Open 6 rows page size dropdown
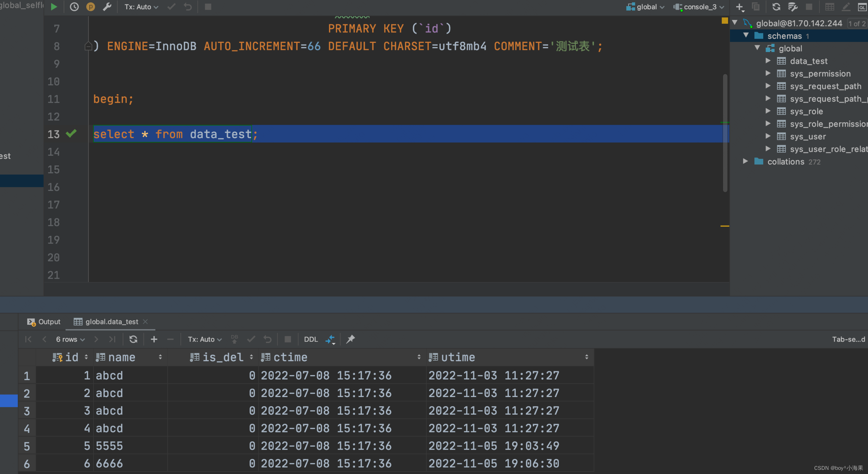 (70, 339)
